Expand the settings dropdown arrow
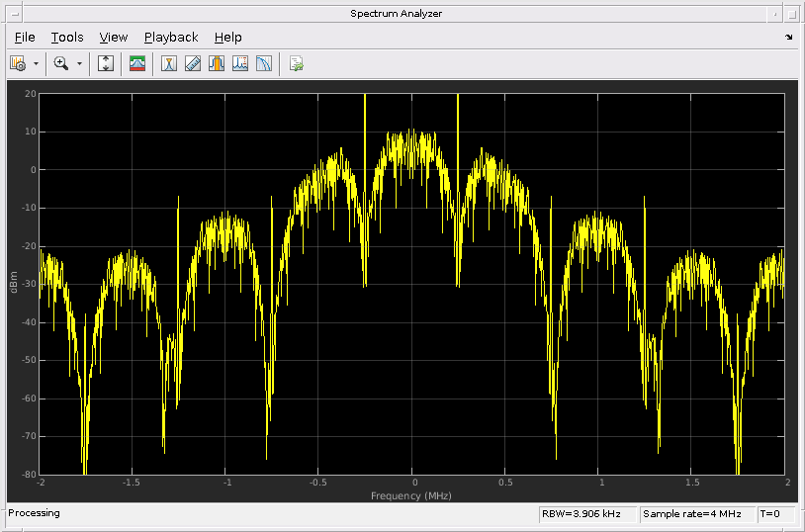The height and width of the screenshot is (532, 805). 37,63
